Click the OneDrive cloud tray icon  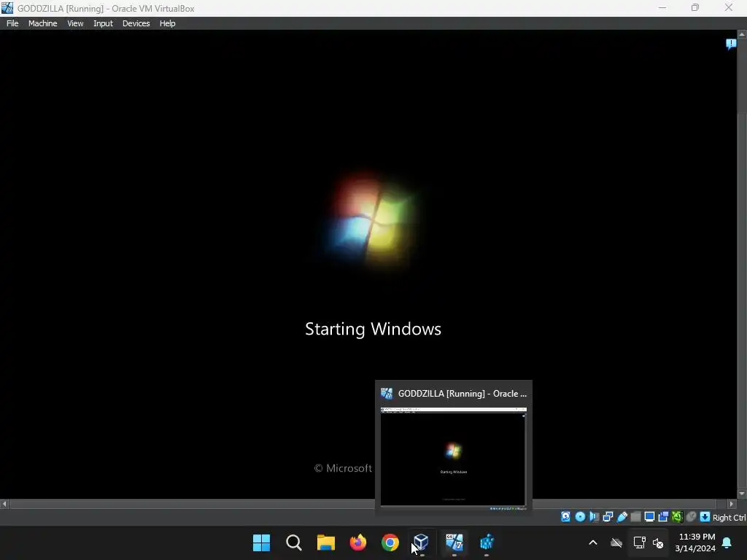point(616,542)
